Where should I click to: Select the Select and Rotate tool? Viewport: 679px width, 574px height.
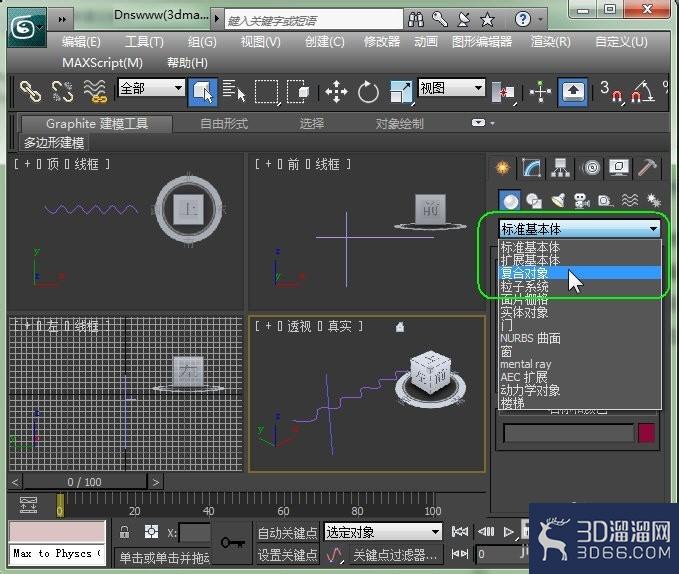pyautogui.click(x=369, y=92)
